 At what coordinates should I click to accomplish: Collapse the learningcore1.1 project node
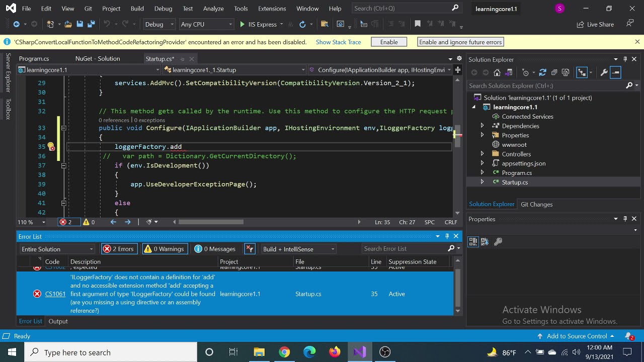tap(473, 107)
